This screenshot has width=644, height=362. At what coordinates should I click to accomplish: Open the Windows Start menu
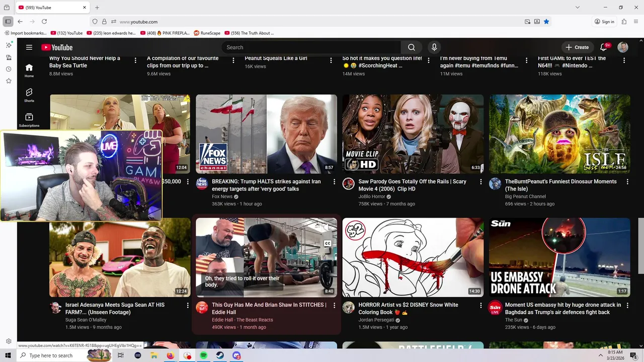pos(8,355)
